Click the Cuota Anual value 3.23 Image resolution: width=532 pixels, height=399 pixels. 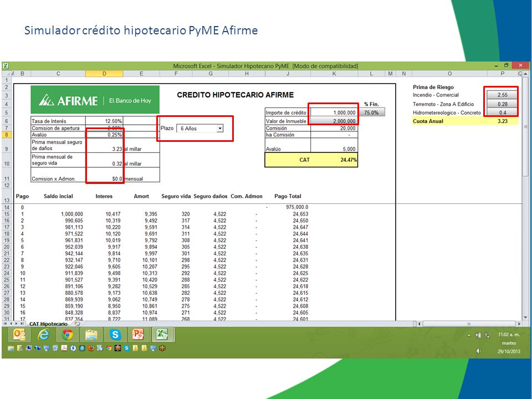coord(503,121)
